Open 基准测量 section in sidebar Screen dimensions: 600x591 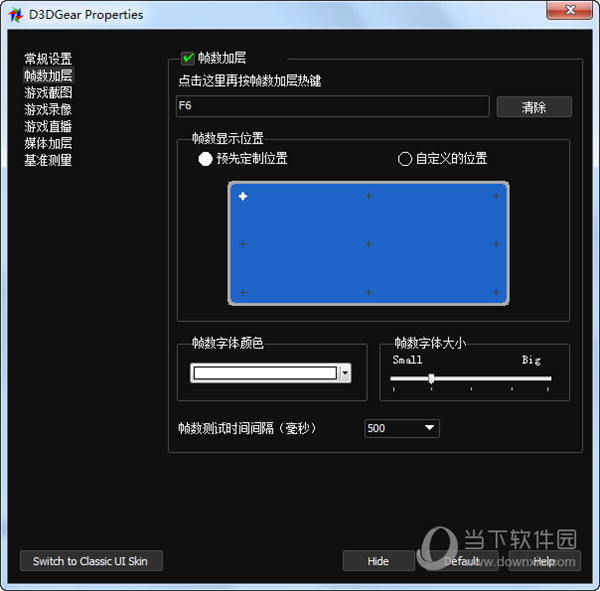pos(48,160)
